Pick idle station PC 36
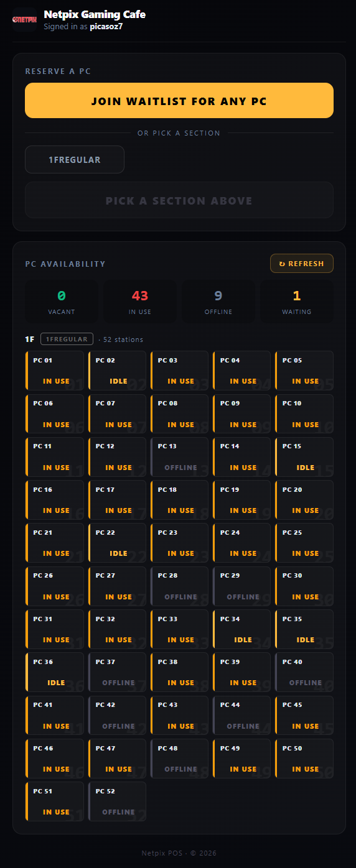 [x=55, y=672]
